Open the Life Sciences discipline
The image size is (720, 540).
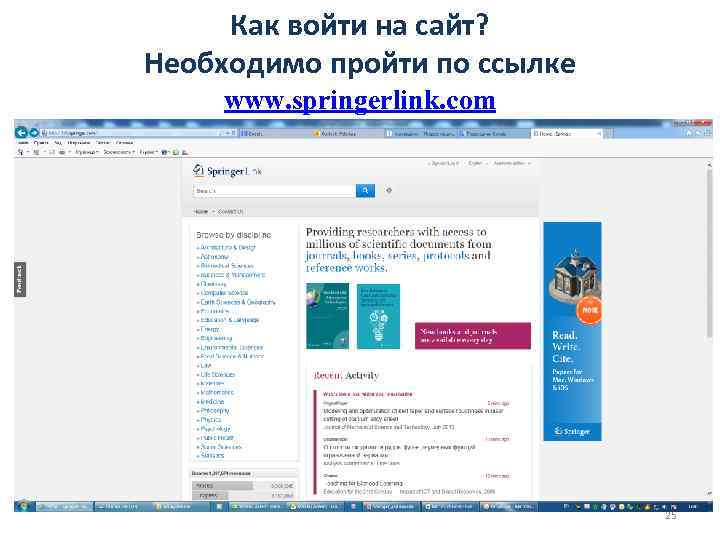217,375
